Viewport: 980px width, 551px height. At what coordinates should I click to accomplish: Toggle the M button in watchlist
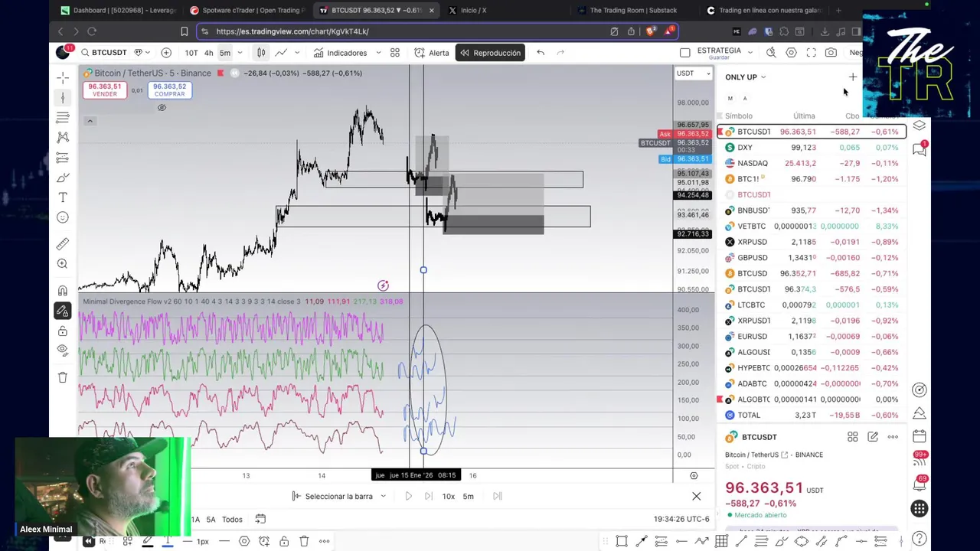click(x=730, y=99)
